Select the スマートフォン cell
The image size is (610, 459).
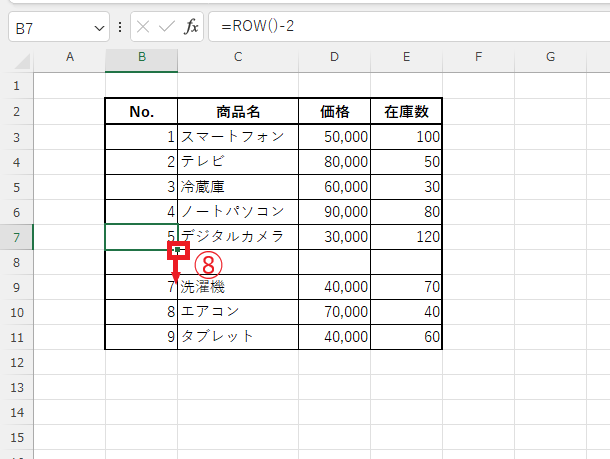click(238, 137)
